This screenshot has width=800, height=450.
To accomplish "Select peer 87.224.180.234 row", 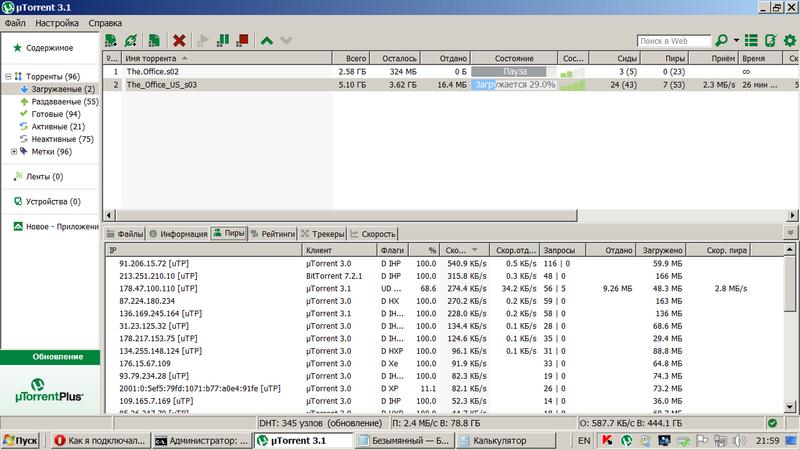I will 444,301.
